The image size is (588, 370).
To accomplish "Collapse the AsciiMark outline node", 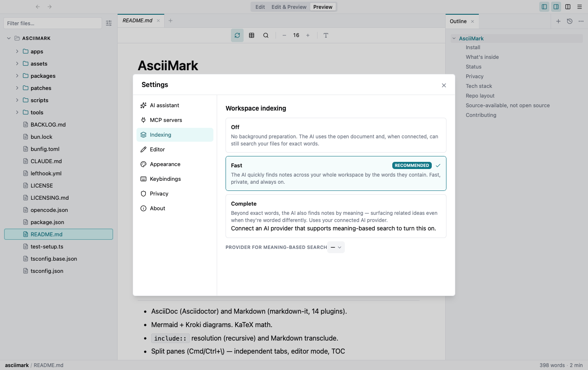I will tap(454, 38).
